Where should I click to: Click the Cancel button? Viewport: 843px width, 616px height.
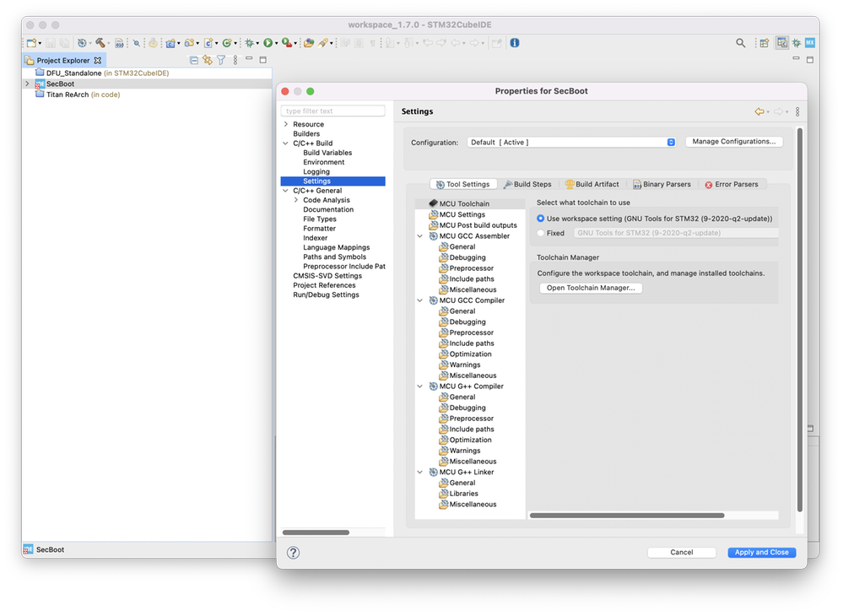click(681, 553)
